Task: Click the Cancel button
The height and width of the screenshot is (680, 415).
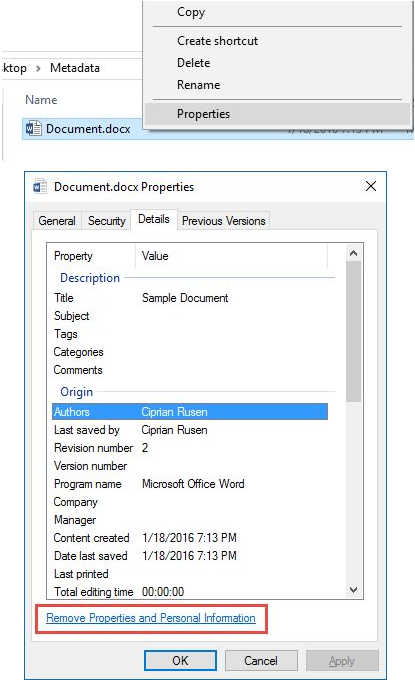Action: pyautogui.click(x=261, y=660)
